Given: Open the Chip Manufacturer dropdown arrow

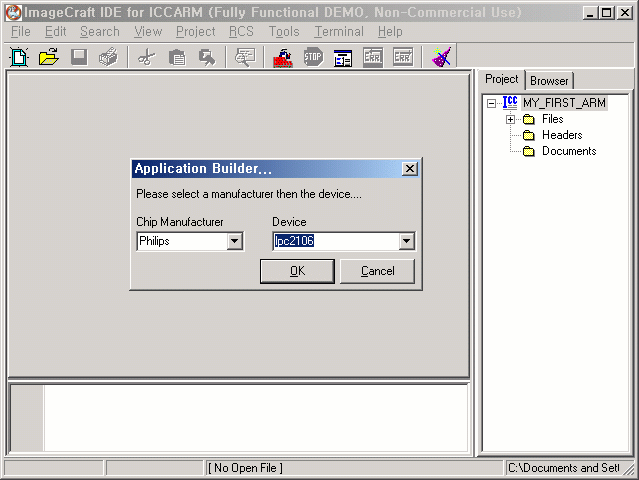Looking at the screenshot, I should click(235, 241).
